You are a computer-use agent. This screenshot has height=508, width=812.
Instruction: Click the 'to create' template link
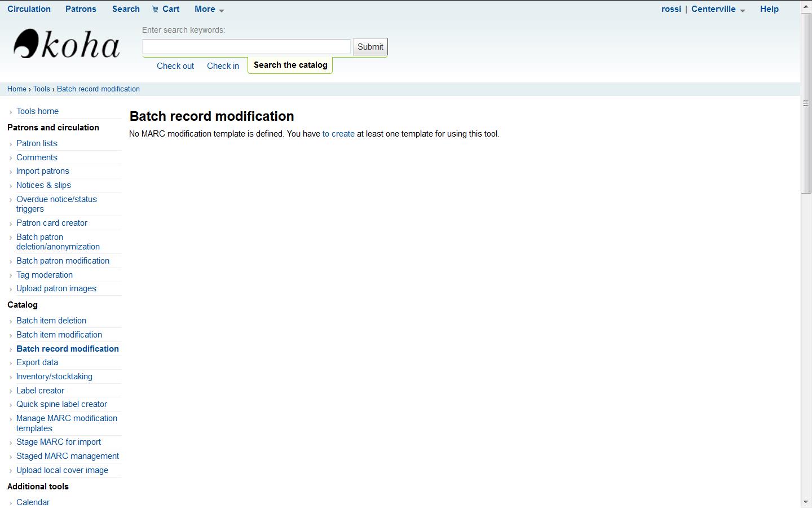(338, 134)
